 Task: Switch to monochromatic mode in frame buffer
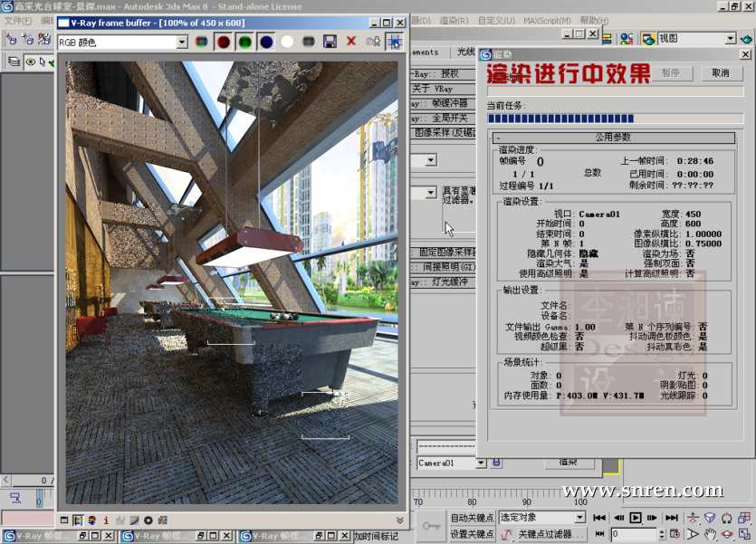click(x=309, y=42)
